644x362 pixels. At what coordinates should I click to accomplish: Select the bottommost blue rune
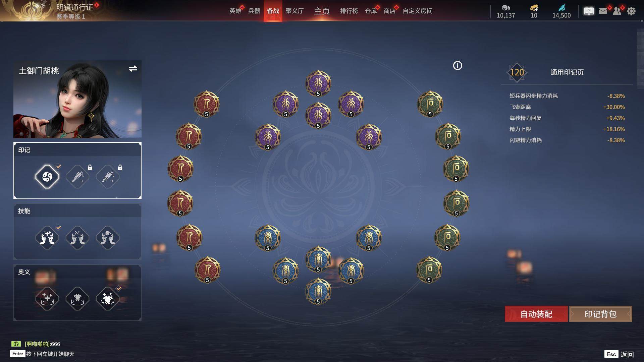tap(318, 291)
